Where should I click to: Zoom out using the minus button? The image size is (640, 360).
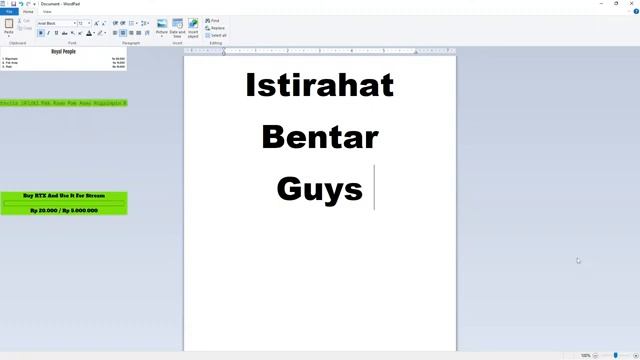[595, 356]
